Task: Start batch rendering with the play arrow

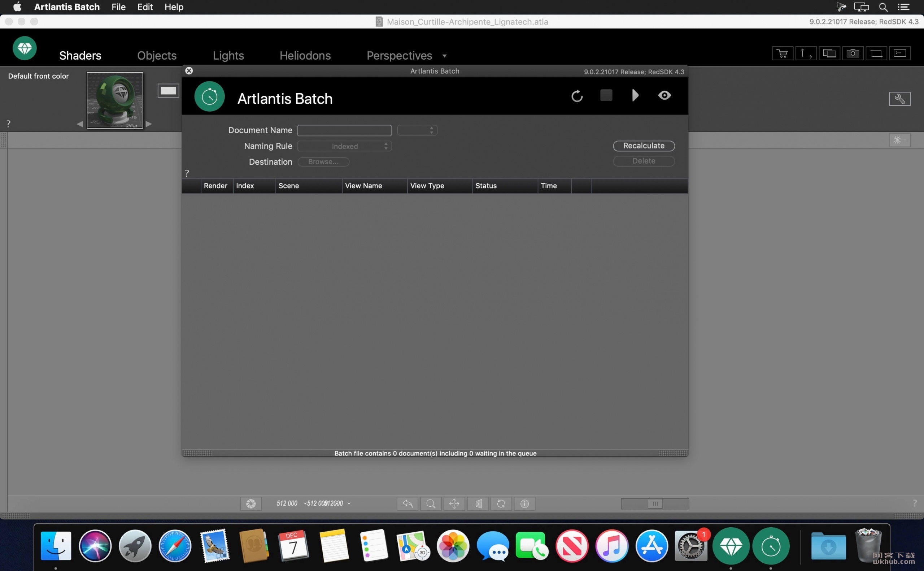Action: click(635, 95)
